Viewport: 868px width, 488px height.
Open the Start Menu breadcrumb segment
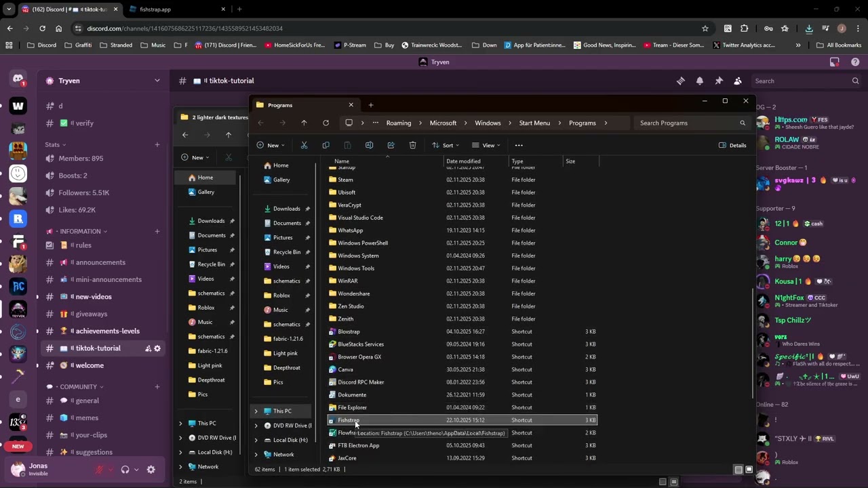click(x=534, y=123)
